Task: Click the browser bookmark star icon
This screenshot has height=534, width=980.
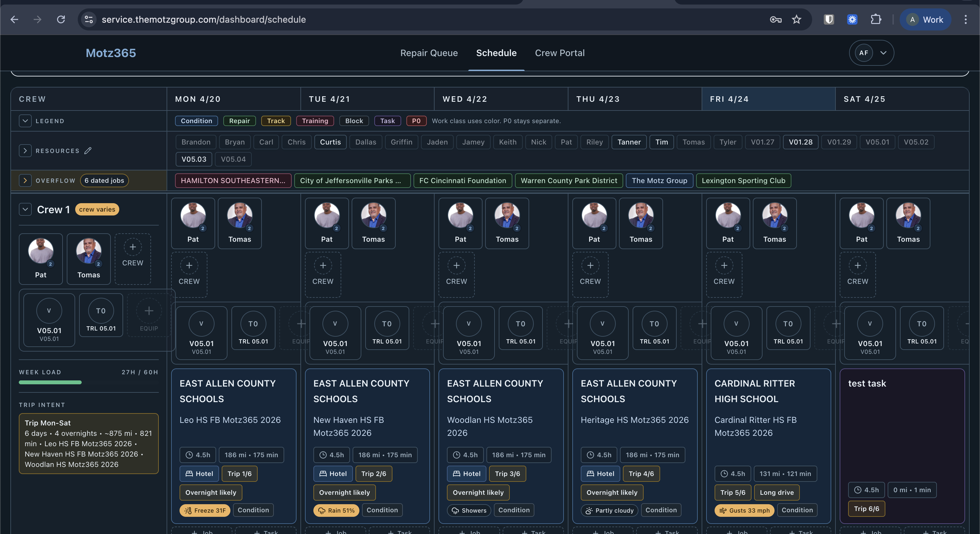Action: (x=796, y=19)
